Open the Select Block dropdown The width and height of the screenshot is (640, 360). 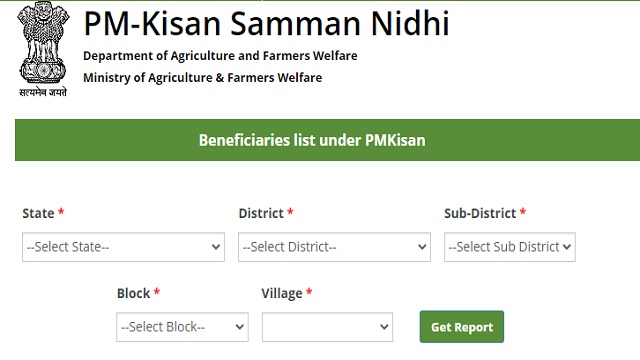[x=182, y=327]
